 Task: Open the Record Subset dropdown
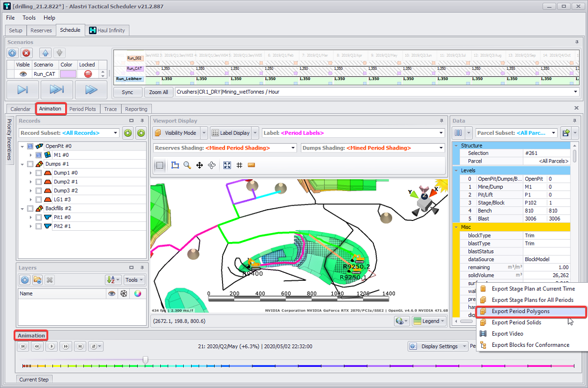tap(69, 133)
